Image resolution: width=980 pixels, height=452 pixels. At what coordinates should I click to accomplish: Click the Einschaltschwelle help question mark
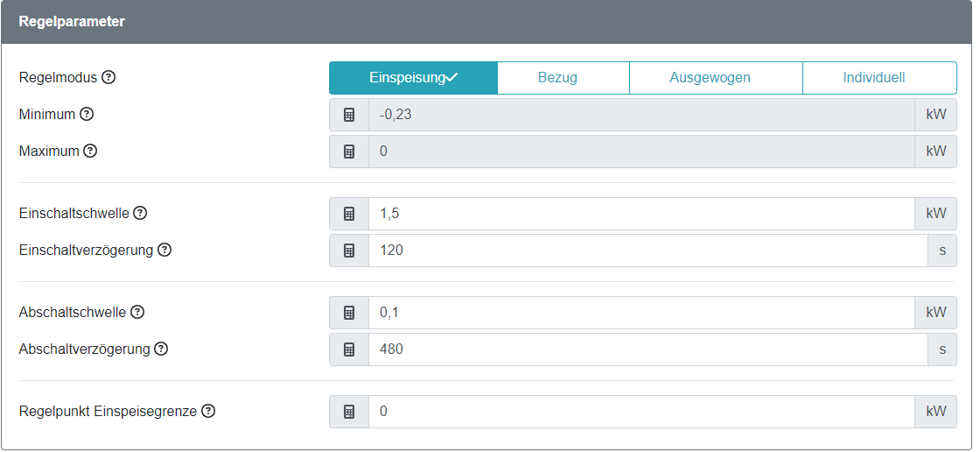tap(140, 213)
